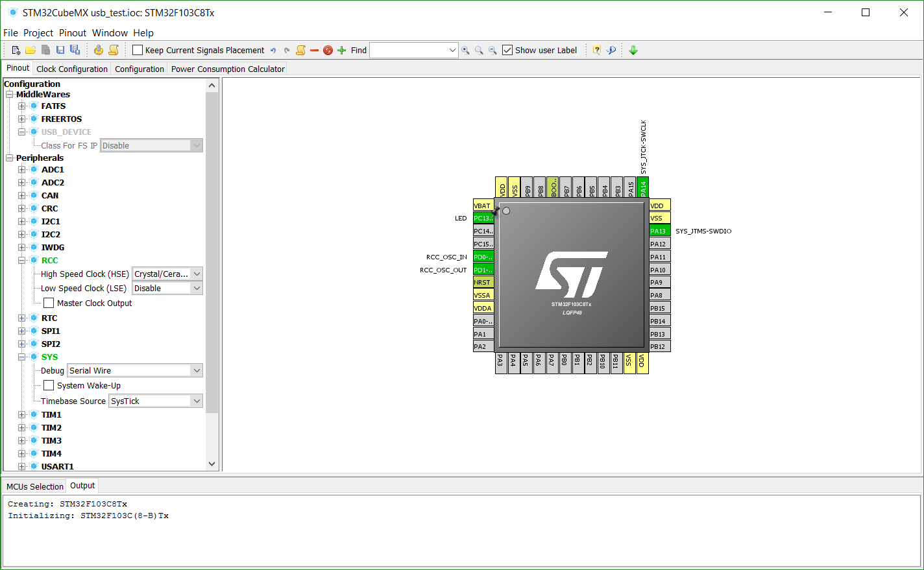Select TIM2 in peripherals tree
This screenshot has width=924, height=570.
tap(51, 427)
